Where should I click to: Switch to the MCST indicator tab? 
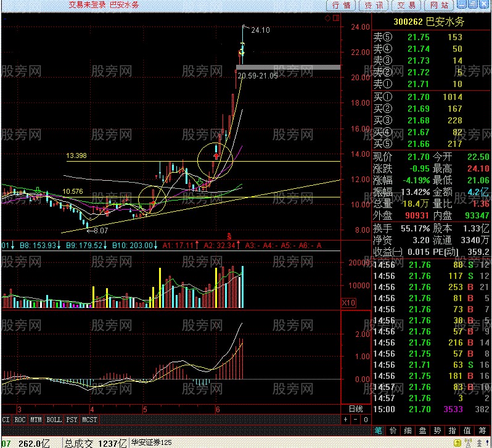point(89,420)
